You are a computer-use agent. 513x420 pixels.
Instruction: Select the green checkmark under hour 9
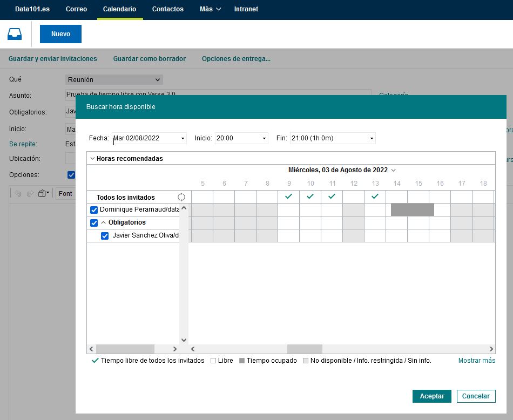(x=288, y=197)
